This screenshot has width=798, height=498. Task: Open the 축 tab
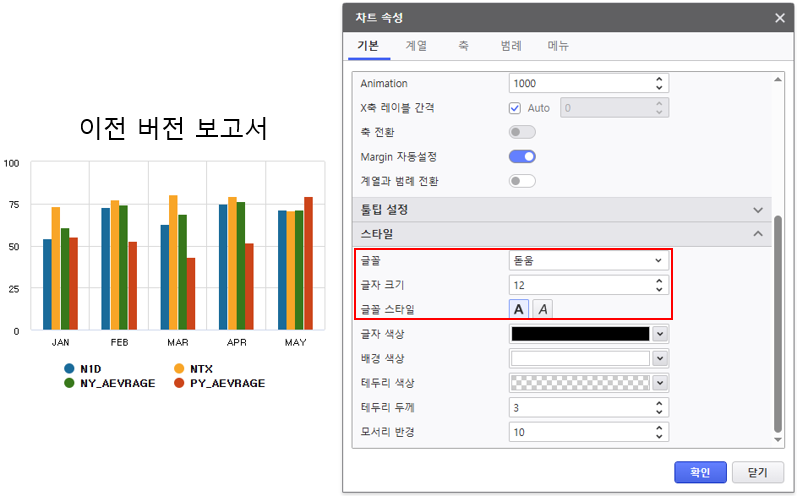click(463, 46)
